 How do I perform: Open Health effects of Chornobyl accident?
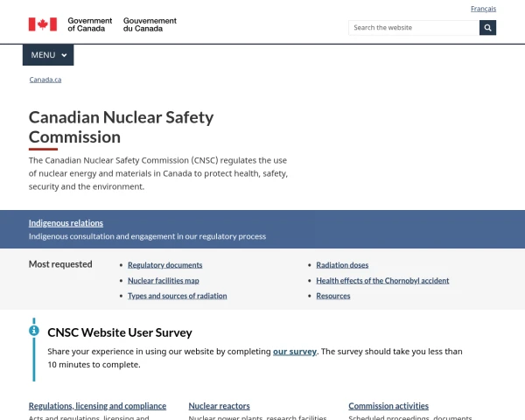click(382, 281)
